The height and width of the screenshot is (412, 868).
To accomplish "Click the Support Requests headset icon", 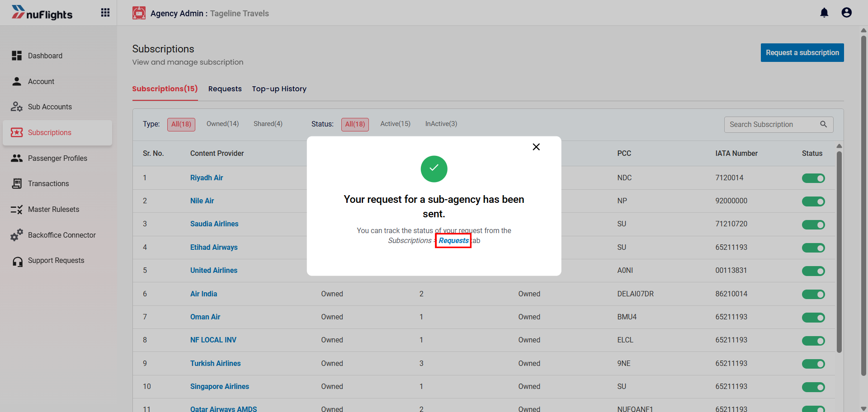I will coord(18,262).
